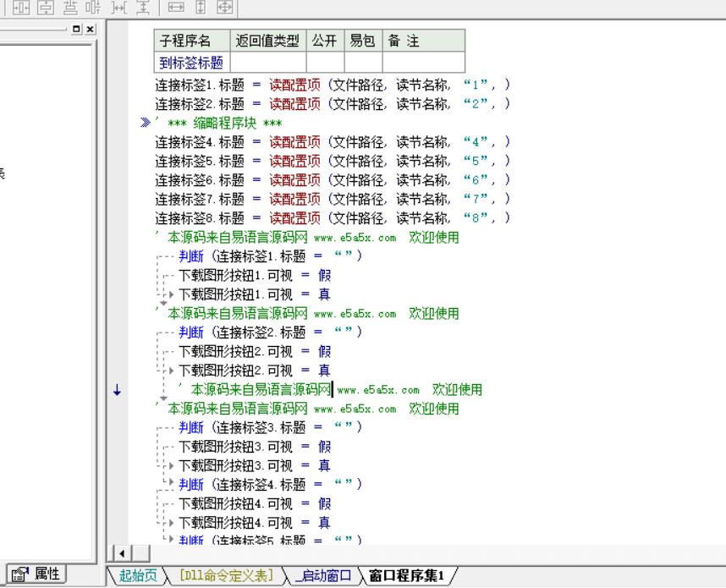Click the 易包 column header
Viewport: 726px width, 588px height.
(364, 41)
